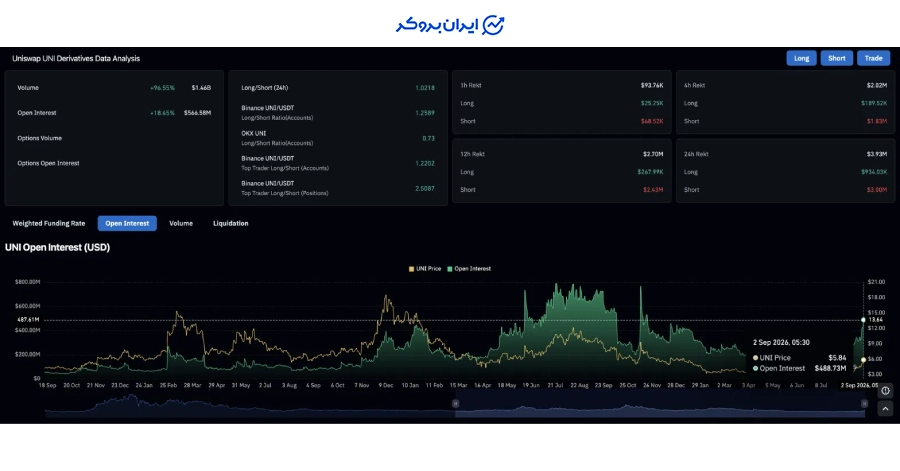This screenshot has height=471, width=900.
Task: Click Top Trader Long/Short (Accounts) value 1.2202
Action: pyautogui.click(x=425, y=164)
